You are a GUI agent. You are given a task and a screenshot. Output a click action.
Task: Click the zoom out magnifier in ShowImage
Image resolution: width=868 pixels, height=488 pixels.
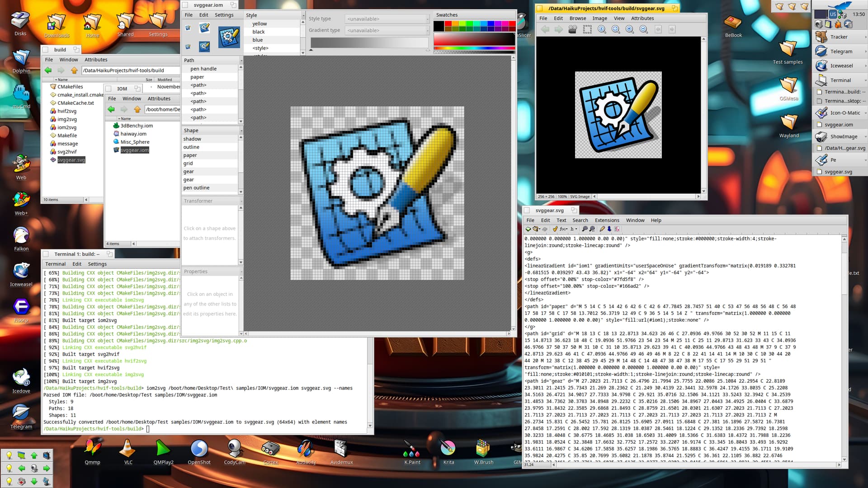(x=644, y=29)
